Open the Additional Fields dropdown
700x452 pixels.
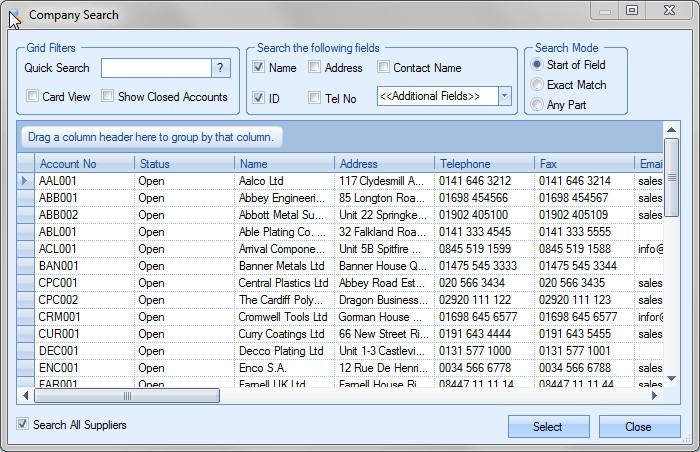(x=504, y=96)
